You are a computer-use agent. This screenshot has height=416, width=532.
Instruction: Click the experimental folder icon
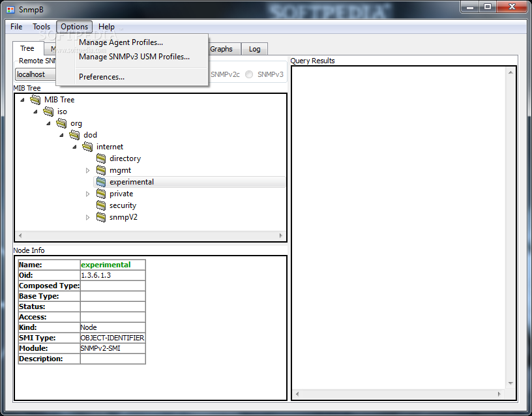[x=101, y=182]
